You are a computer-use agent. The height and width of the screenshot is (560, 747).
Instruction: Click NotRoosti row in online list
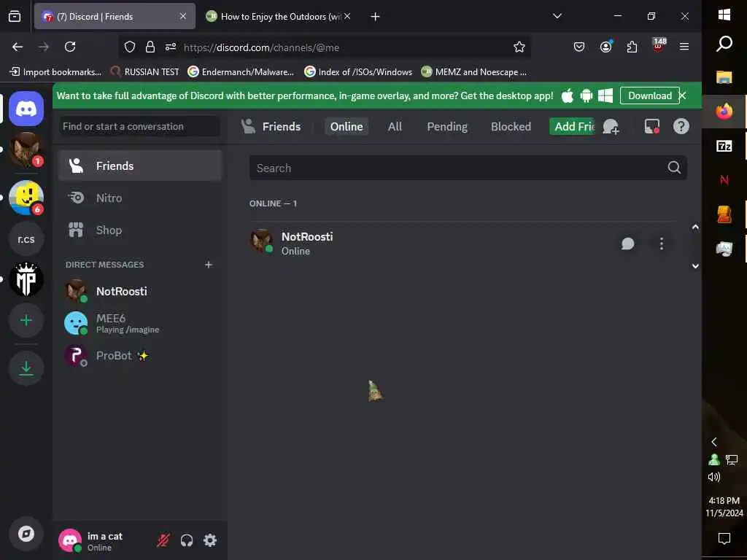coord(462,244)
